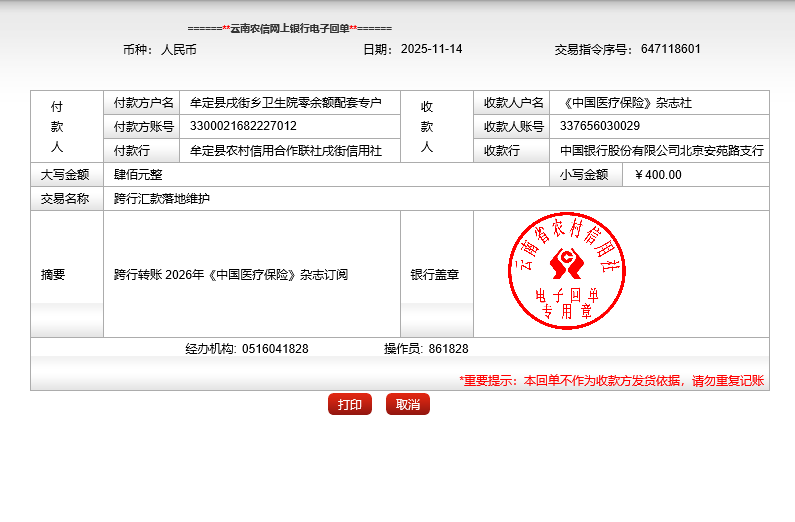Click payer bank 牟定县农村信用合作联社戌街信用社

[x=286, y=151]
